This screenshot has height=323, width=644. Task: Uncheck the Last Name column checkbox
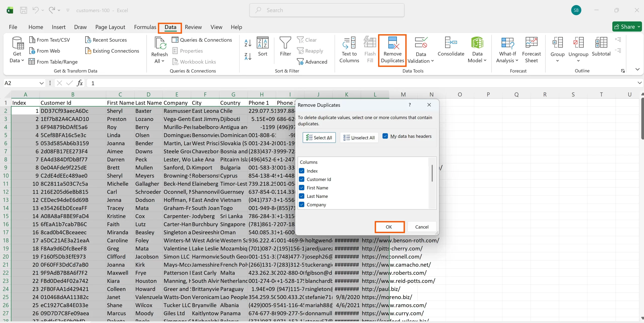[302, 196]
